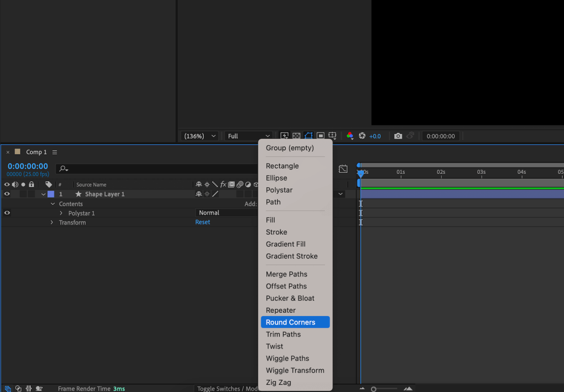Click the blue Reset link for Transform
The image size is (564, 392).
click(x=203, y=222)
